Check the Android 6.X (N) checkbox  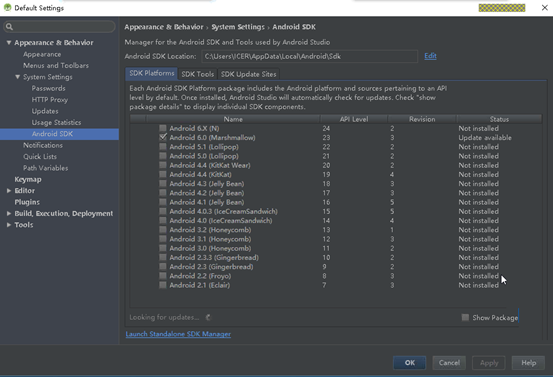click(x=163, y=128)
